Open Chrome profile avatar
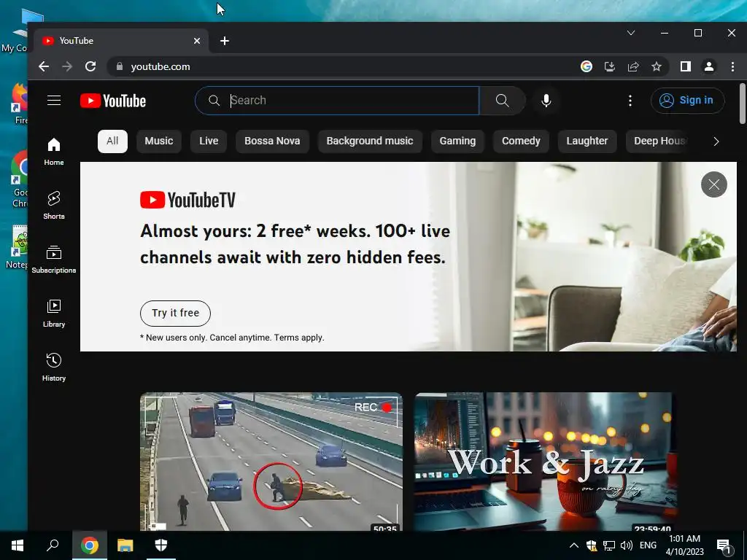The width and height of the screenshot is (747, 560). [709, 66]
